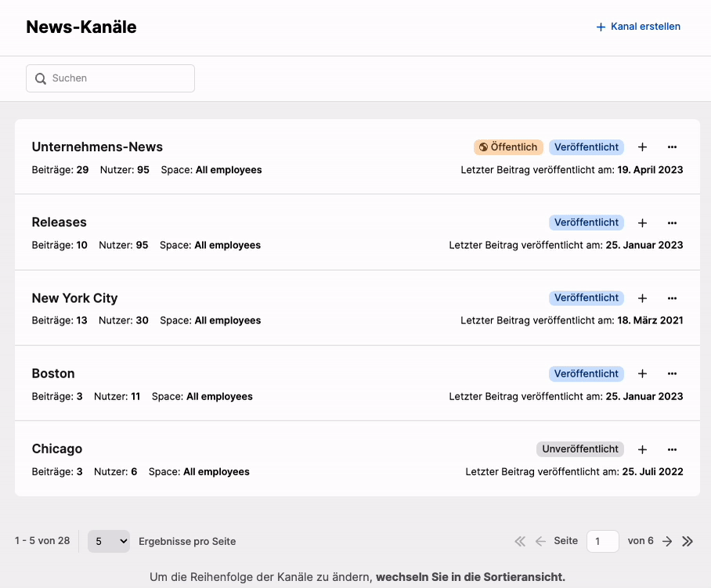
Task: Click the plus icon on Unternehmens-News row
Action: [x=642, y=147]
